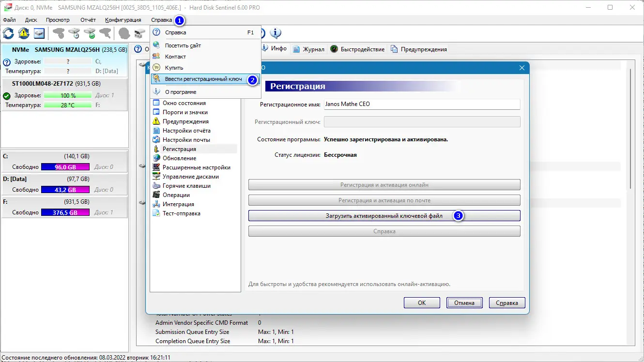Click the free-space bar of drive F

coord(65,212)
